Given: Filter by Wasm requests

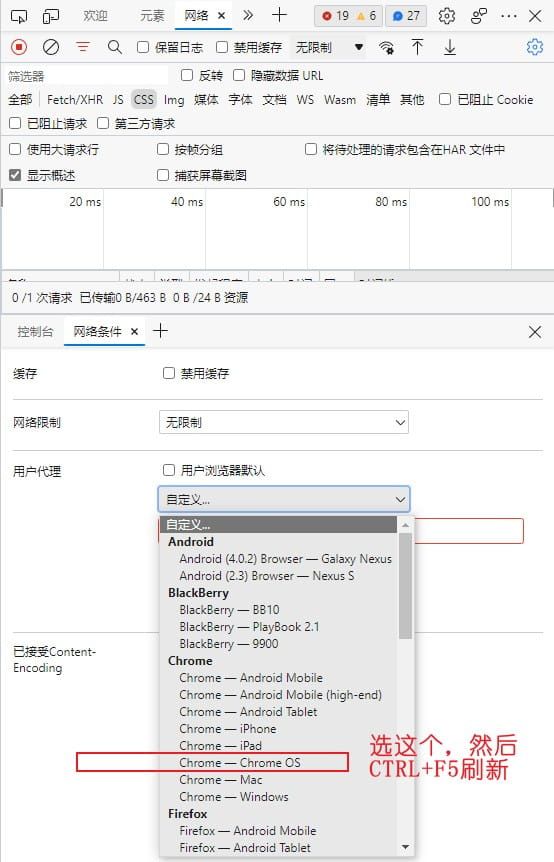Looking at the screenshot, I should click(x=340, y=100).
